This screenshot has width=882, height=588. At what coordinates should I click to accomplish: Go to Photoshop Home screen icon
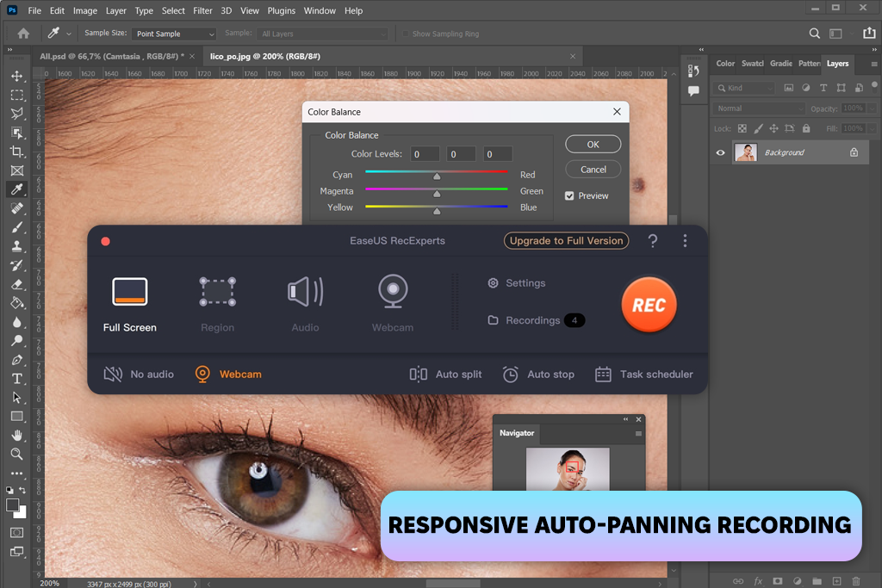point(23,34)
